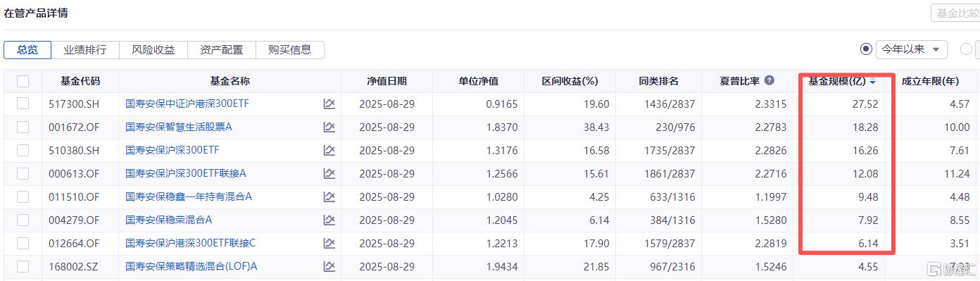Tick the select-all checkbox in table header

[x=23, y=81]
